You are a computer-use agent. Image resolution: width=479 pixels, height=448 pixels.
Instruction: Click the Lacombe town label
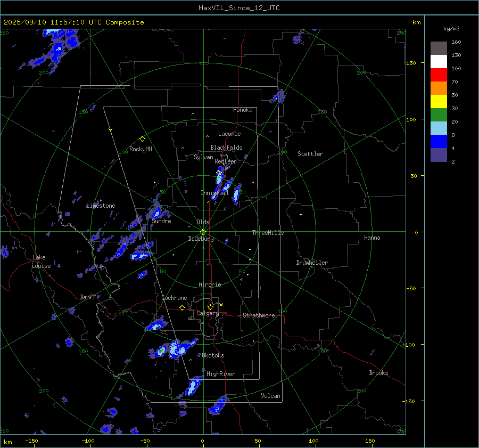(x=229, y=134)
